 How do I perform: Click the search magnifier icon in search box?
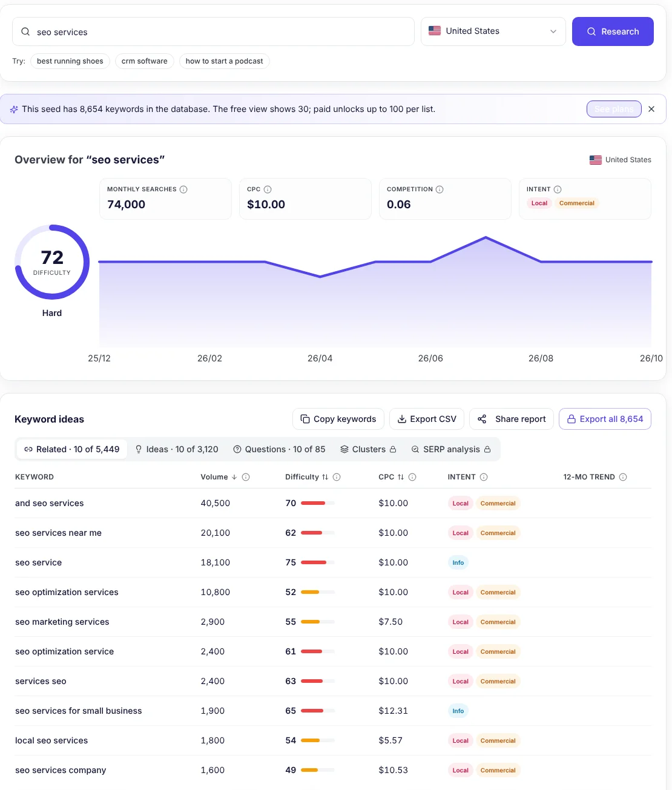[x=25, y=31]
